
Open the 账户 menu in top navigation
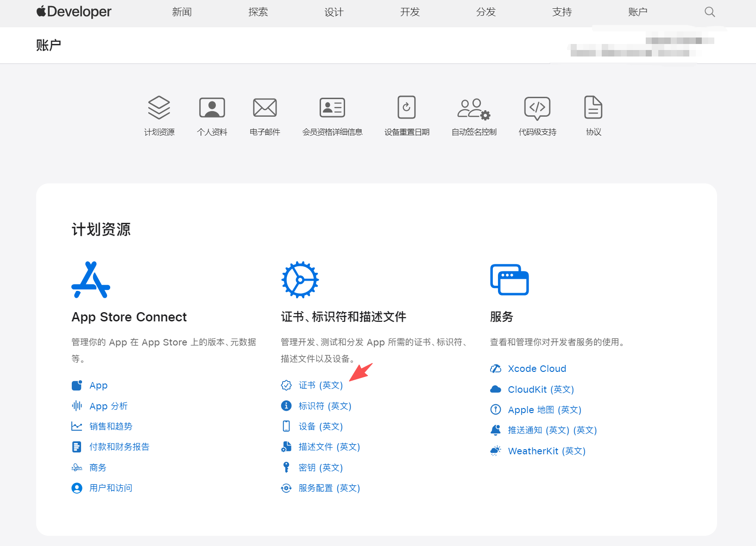pos(638,12)
